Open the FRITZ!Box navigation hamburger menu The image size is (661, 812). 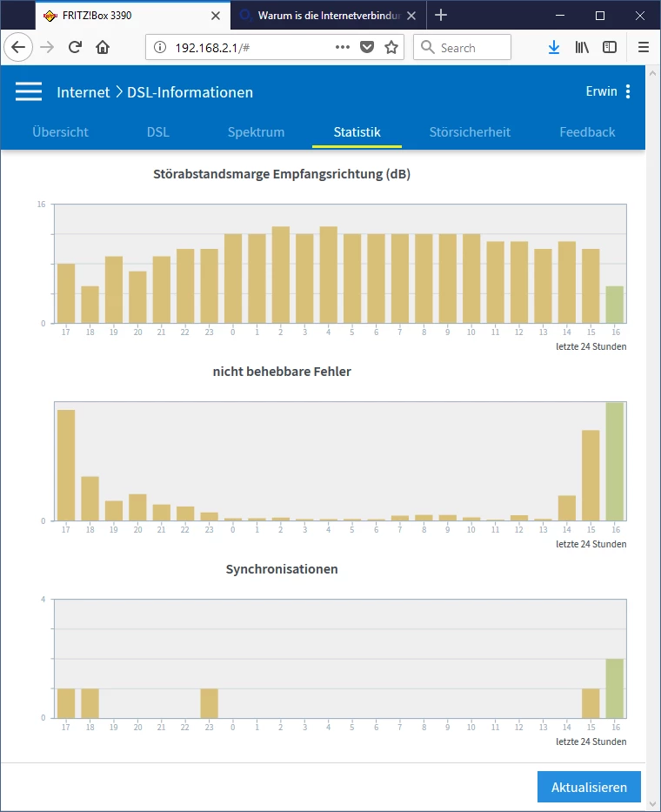pos(29,91)
